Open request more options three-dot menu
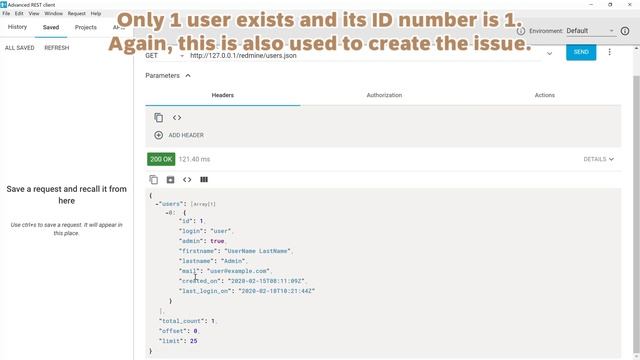This screenshot has height=360, width=640. click(609, 52)
